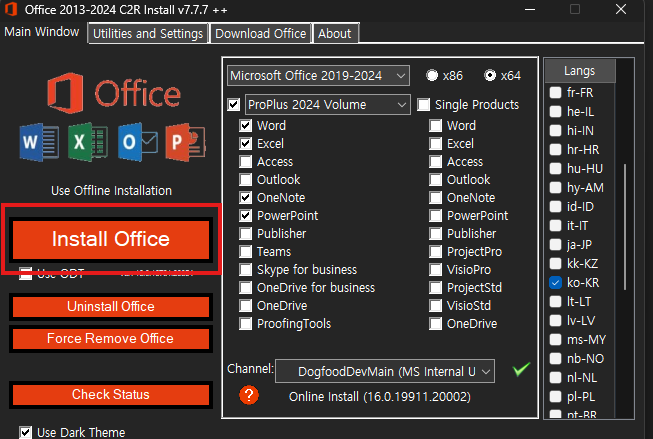Check VisioPro single product
653x439 pixels.
[x=436, y=269]
